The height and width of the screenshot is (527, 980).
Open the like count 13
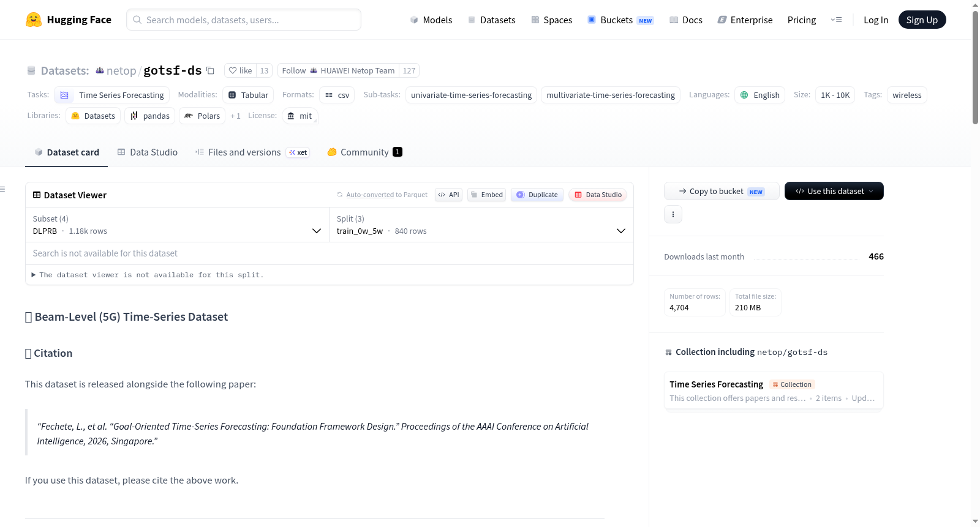click(x=264, y=70)
